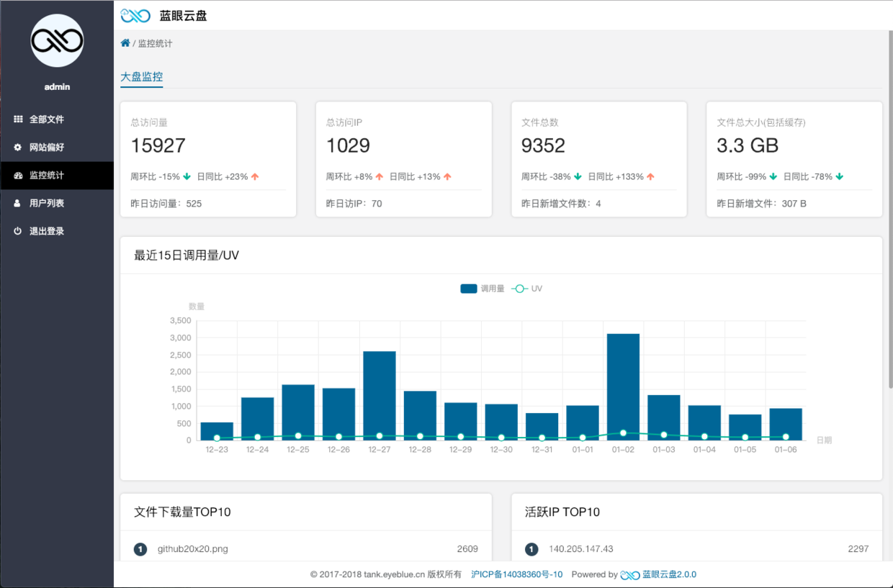Image resolution: width=893 pixels, height=588 pixels.
Task: Click the UV data point on 01-03
Action: click(x=664, y=435)
